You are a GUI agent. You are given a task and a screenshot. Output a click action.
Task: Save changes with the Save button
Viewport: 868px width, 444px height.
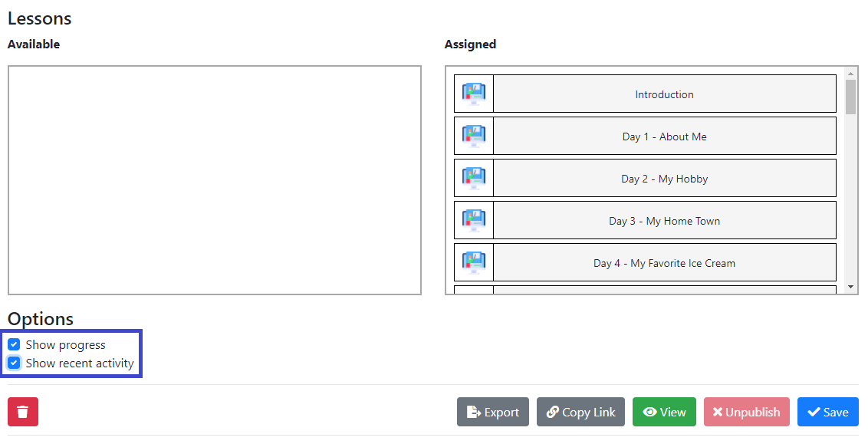point(827,412)
